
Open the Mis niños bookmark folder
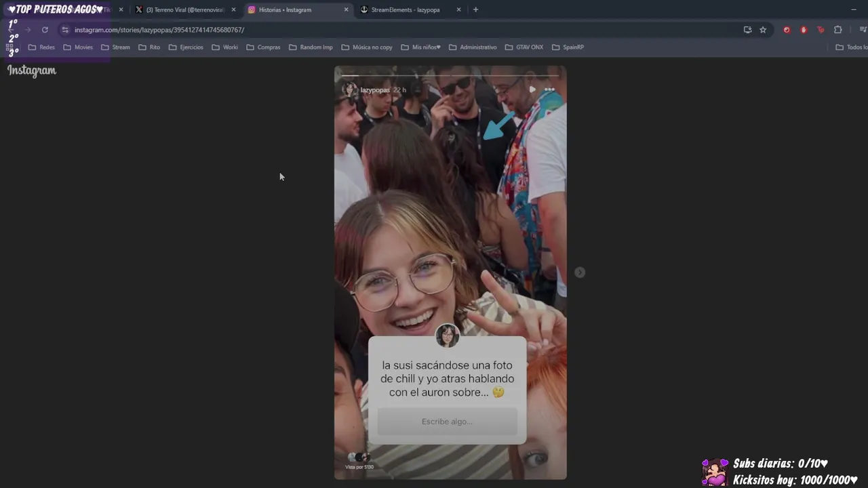point(421,47)
